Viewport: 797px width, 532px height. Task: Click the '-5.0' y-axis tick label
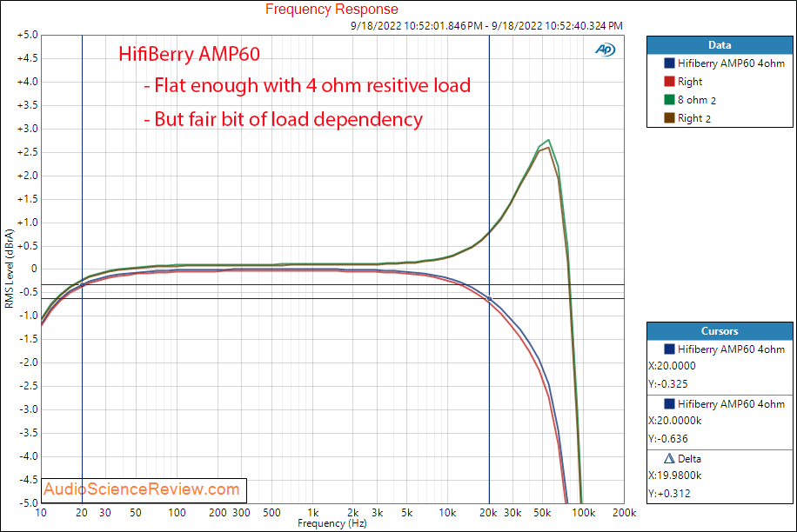[29, 503]
